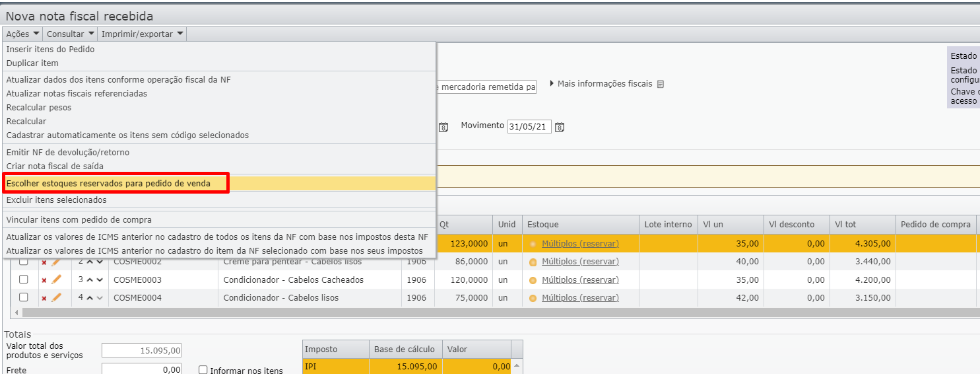Open Múltiplos (reservar) link for COSME0004
This screenshot has height=374, width=980.
pos(580,298)
